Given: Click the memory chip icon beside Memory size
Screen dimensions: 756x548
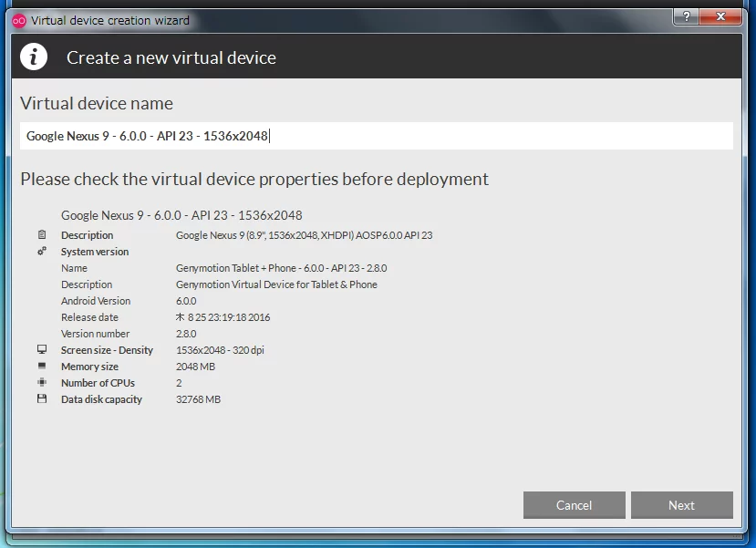Looking at the screenshot, I should click(42, 367).
